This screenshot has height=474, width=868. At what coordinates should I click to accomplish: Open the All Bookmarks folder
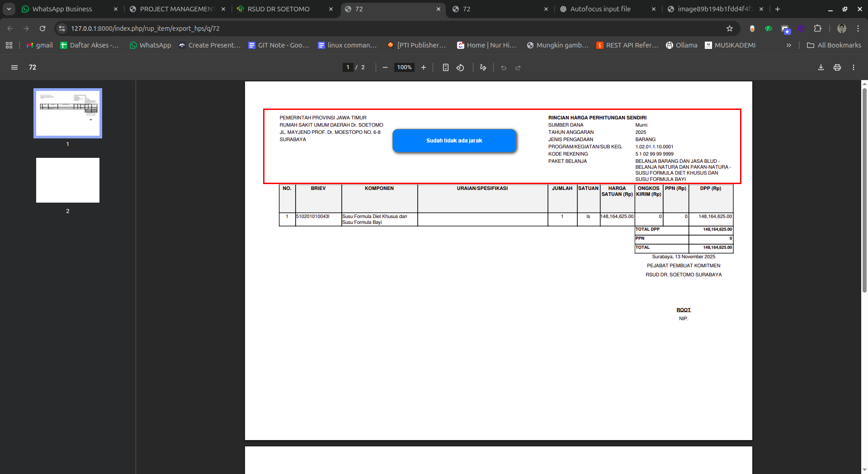[x=834, y=45]
